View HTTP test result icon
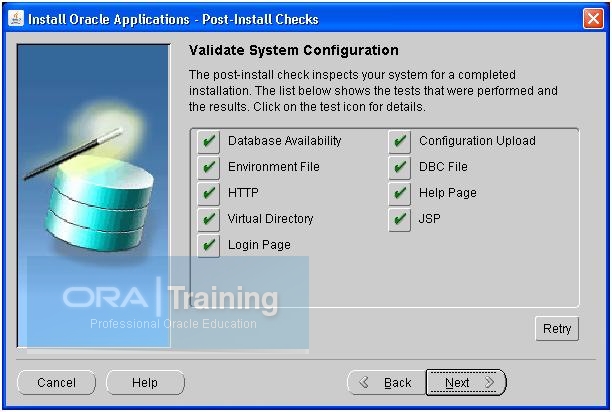The image size is (612, 412). click(208, 194)
